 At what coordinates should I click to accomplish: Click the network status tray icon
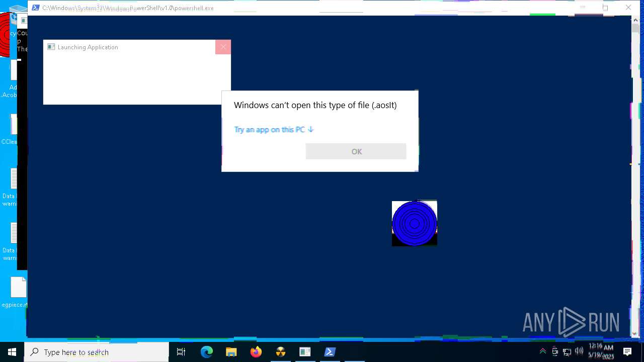(x=567, y=351)
